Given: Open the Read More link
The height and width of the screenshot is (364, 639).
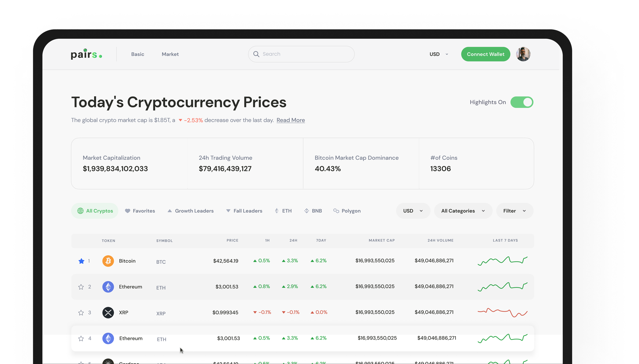Looking at the screenshot, I should [x=290, y=120].
